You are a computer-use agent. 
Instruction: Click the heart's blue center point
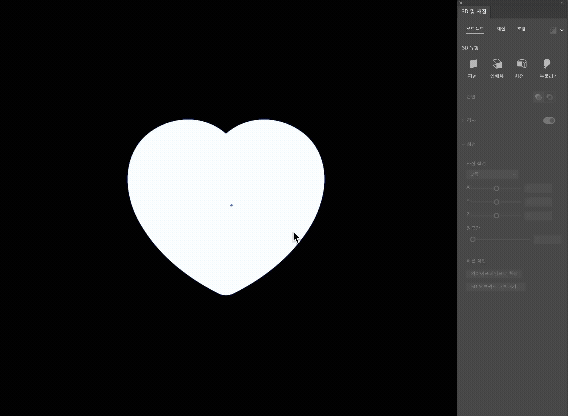click(x=231, y=205)
